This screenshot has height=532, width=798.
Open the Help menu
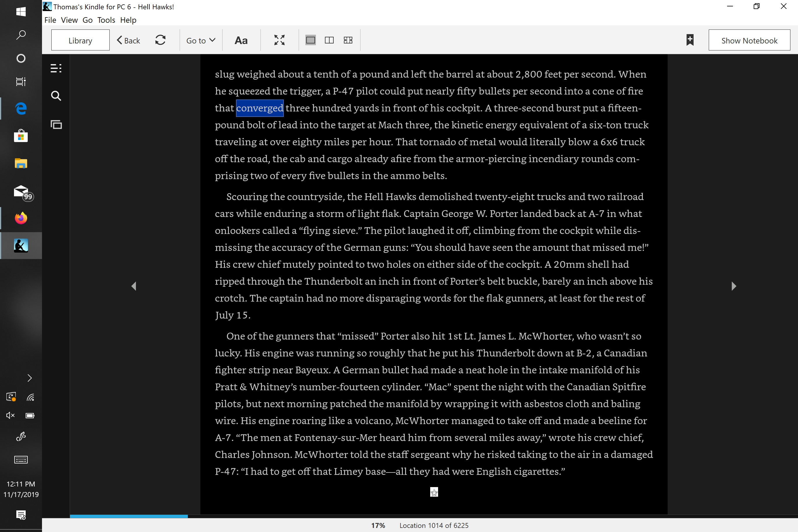(128, 20)
